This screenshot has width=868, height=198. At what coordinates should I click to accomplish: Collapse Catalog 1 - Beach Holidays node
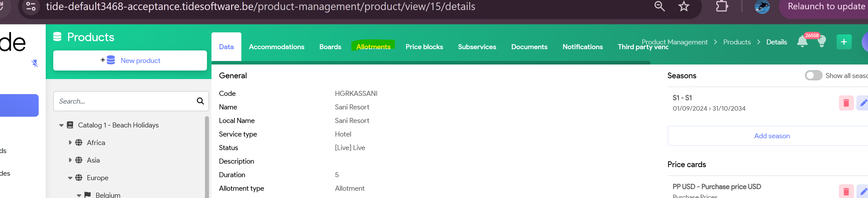[61, 125]
